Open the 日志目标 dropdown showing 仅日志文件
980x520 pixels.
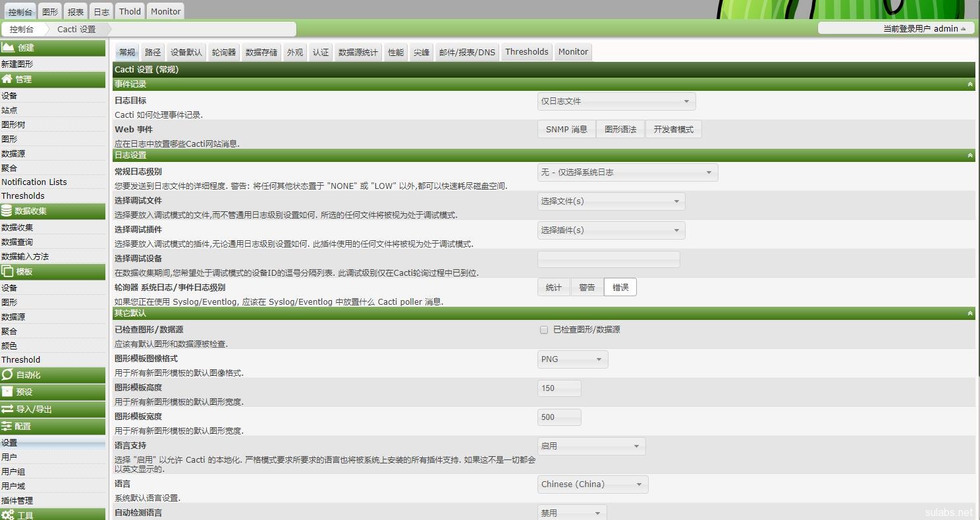click(616, 101)
